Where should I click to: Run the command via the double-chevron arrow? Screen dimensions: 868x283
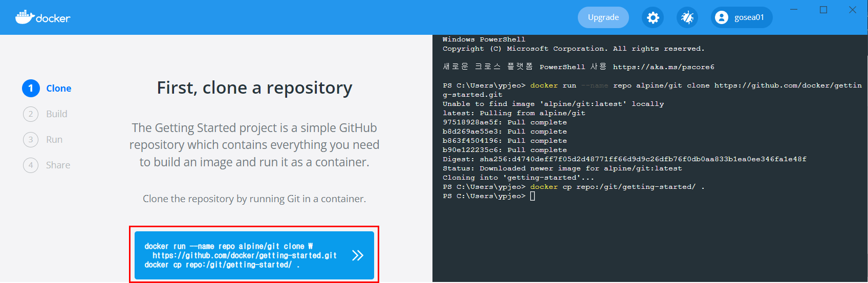click(x=358, y=255)
